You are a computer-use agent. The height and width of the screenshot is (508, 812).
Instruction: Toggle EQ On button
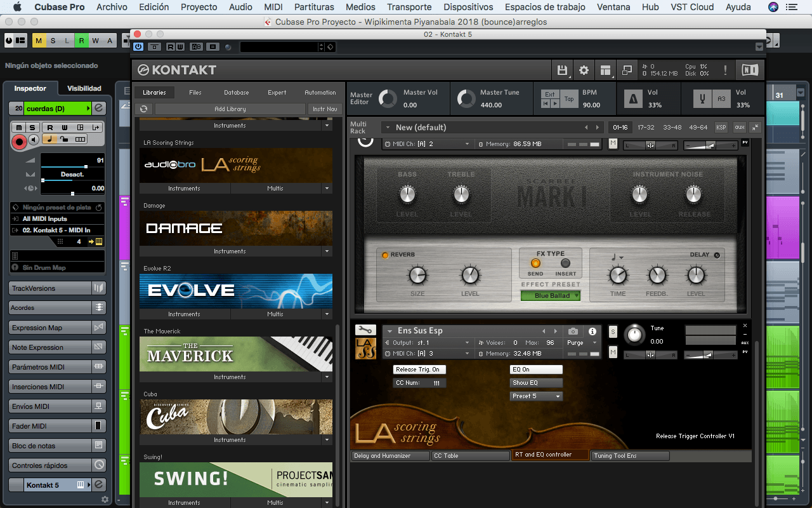coord(536,370)
